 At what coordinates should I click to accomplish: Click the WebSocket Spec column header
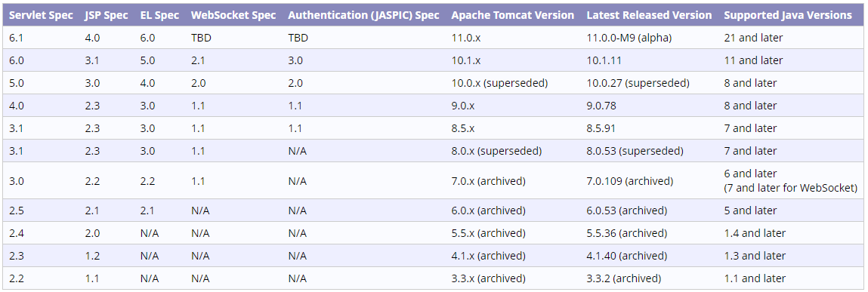click(x=233, y=15)
